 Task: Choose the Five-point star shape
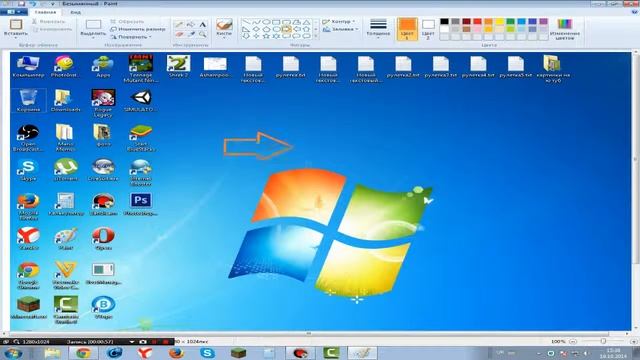266,36
